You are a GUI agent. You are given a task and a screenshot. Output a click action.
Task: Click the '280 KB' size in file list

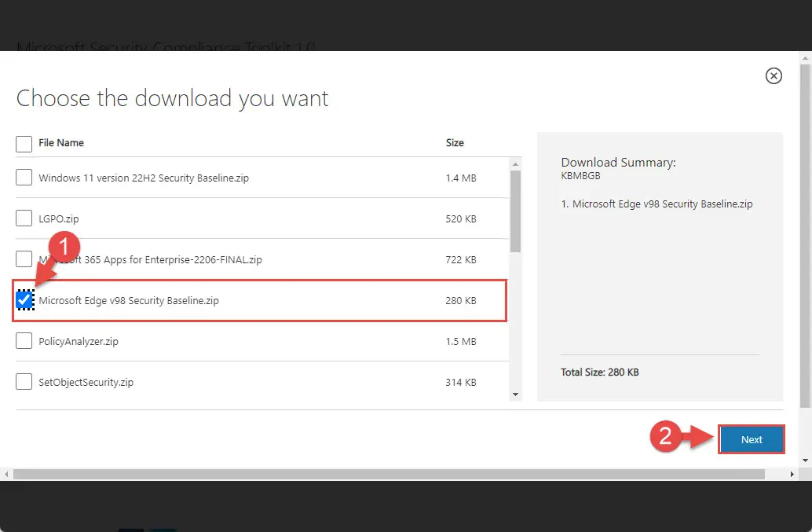461,300
